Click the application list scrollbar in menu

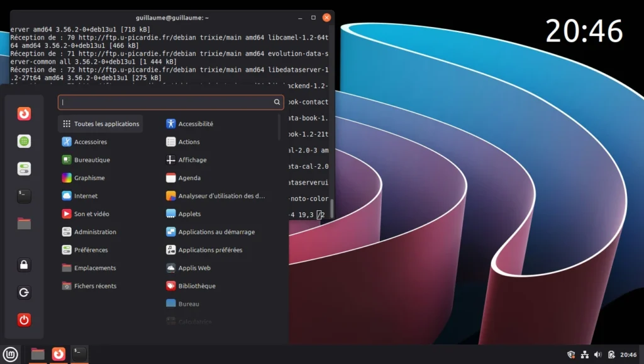279,127
